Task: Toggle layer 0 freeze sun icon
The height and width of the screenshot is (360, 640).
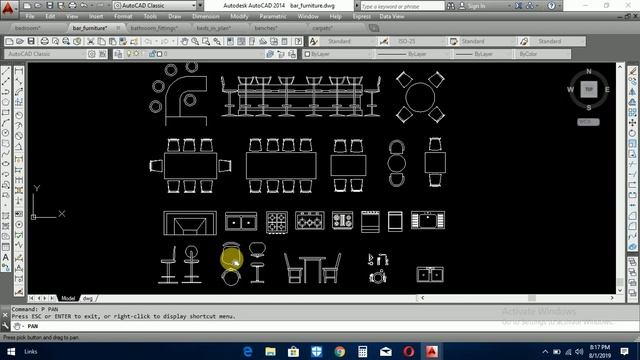Action: click(136, 54)
